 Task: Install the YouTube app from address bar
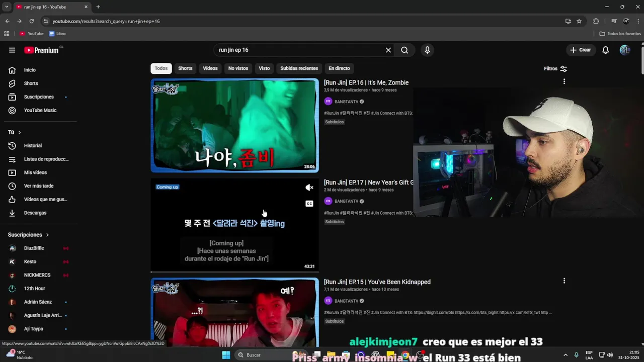(568, 21)
